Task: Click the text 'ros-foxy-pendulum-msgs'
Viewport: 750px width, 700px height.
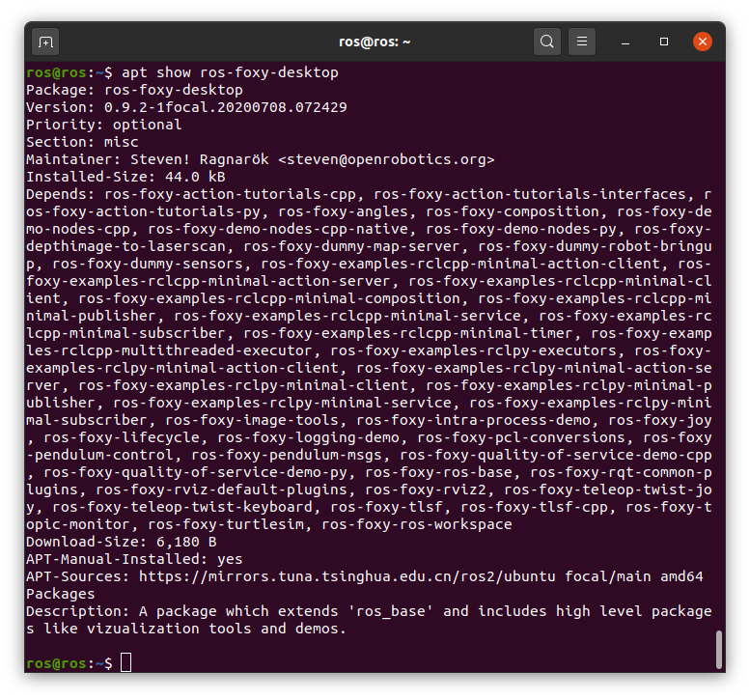Action: [287, 455]
